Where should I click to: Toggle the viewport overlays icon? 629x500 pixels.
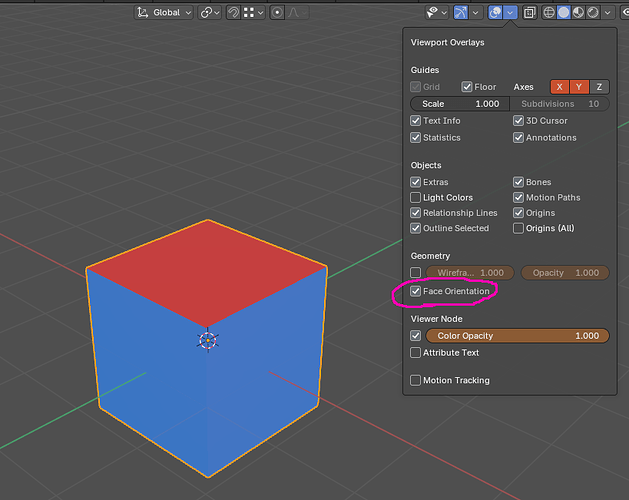495,12
